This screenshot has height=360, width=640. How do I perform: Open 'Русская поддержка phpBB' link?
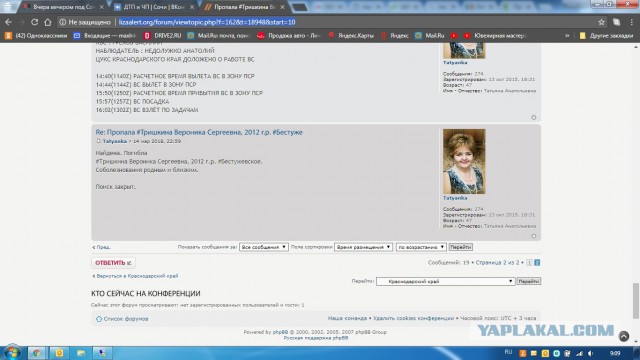pos(316,338)
